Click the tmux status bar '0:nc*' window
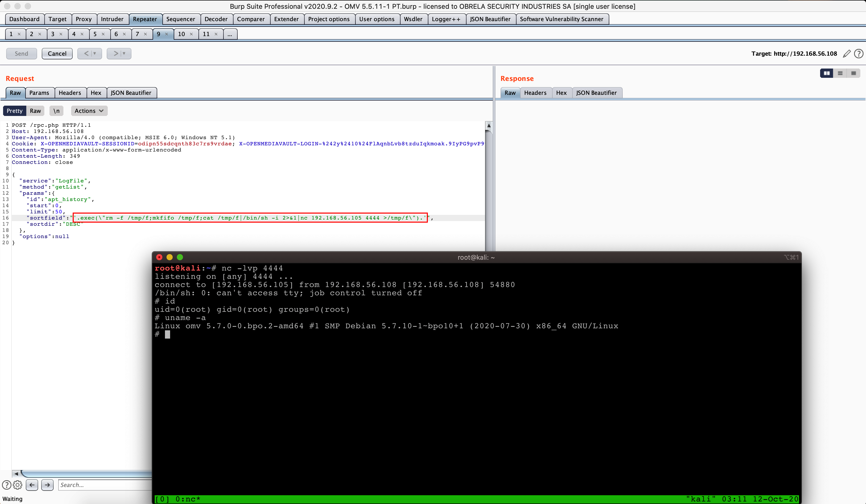Viewport: 866px width, 504px height. pyautogui.click(x=188, y=499)
